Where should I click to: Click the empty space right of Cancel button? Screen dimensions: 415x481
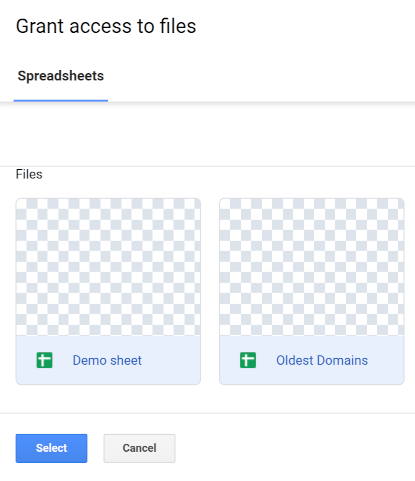point(295,448)
